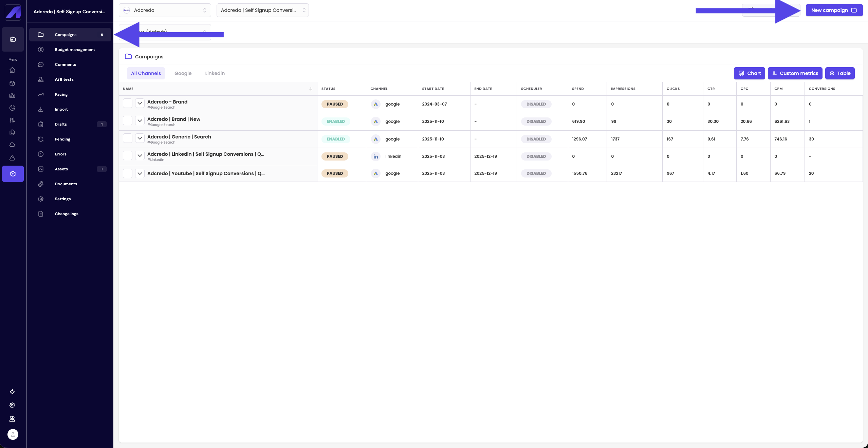Click the Adcredo logo icon top left
Screen dimensions: 868x448
point(13,13)
